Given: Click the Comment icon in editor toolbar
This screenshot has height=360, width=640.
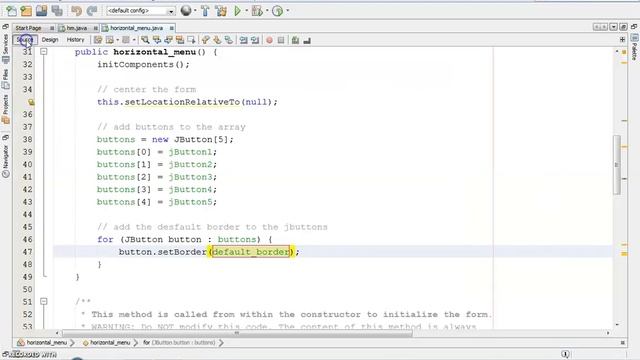Looking at the screenshot, I should [295, 40].
